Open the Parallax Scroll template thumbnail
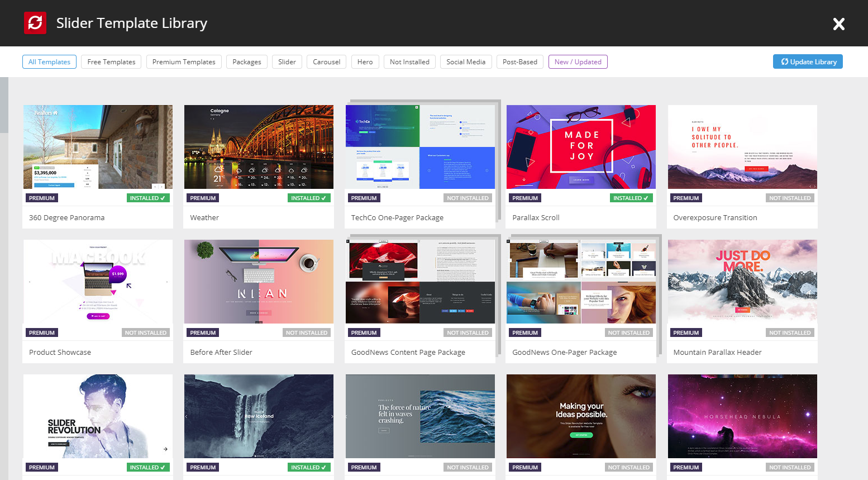 pyautogui.click(x=581, y=146)
